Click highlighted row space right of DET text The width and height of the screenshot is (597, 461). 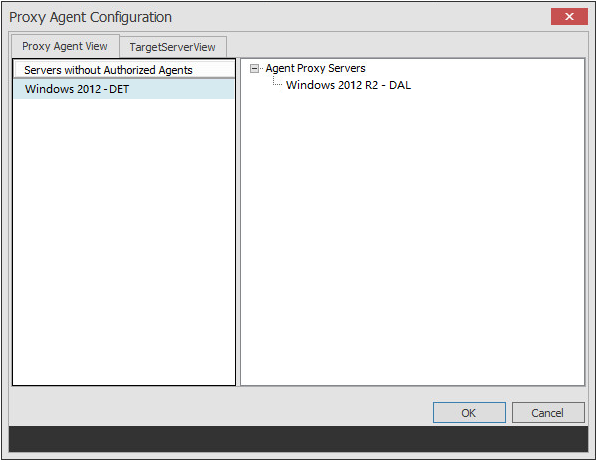(x=182, y=89)
